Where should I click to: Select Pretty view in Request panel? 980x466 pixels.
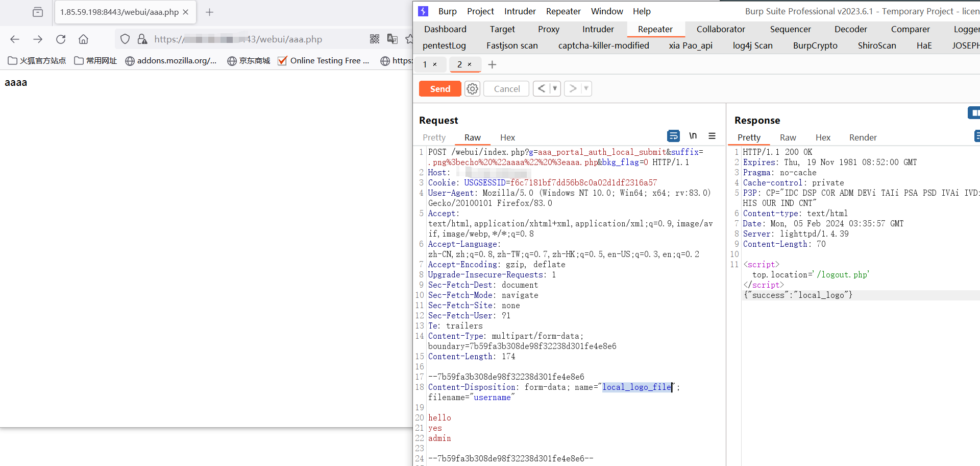[x=434, y=137]
